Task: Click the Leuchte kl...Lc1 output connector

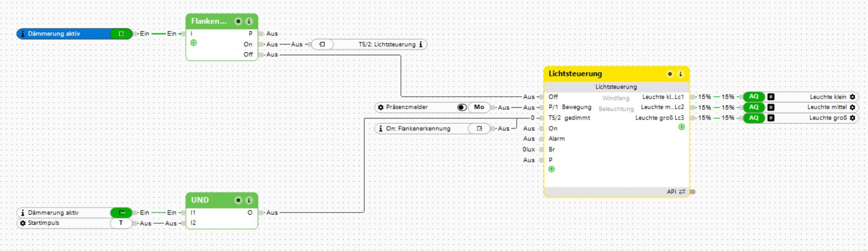Action: point(663,97)
